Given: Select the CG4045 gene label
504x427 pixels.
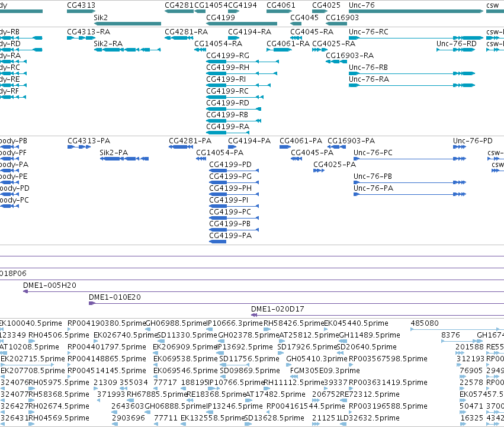Looking at the screenshot, I should click(x=304, y=17).
